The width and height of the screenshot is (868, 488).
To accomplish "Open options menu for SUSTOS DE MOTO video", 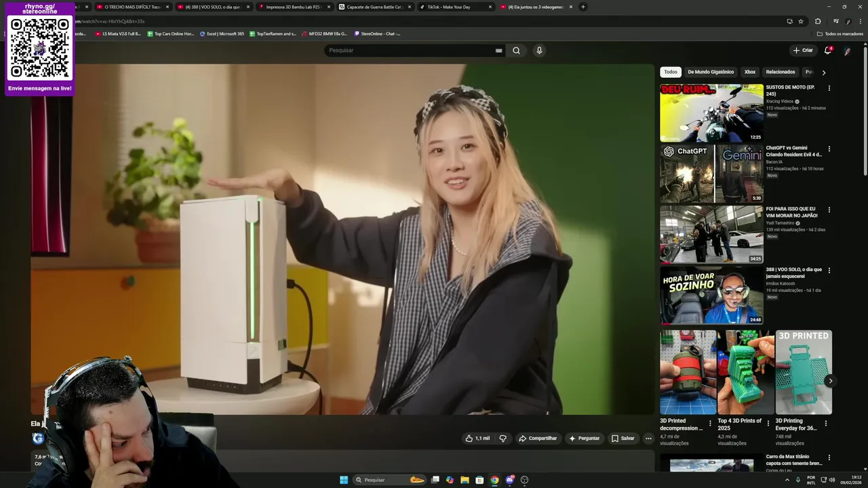I will 829,88.
